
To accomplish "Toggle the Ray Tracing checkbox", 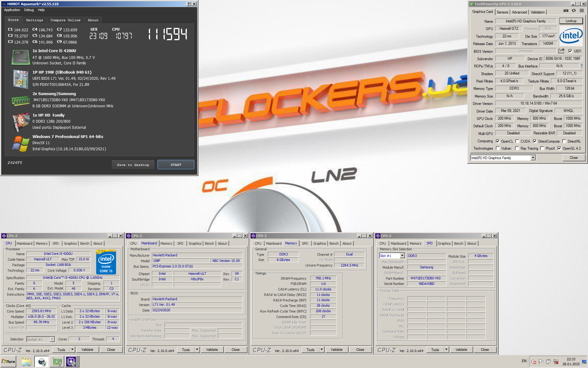I will pos(517,148).
